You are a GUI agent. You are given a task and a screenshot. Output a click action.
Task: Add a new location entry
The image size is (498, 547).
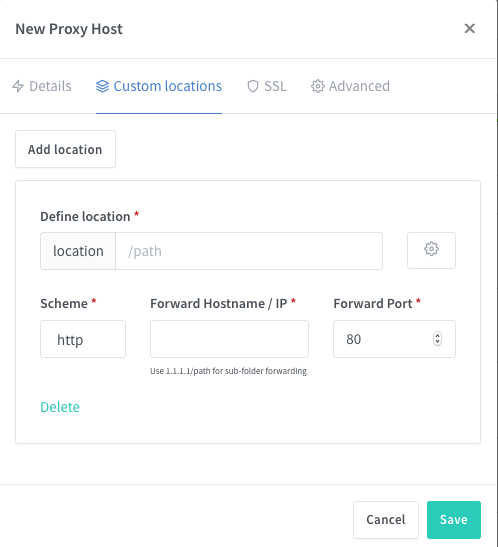click(x=65, y=149)
